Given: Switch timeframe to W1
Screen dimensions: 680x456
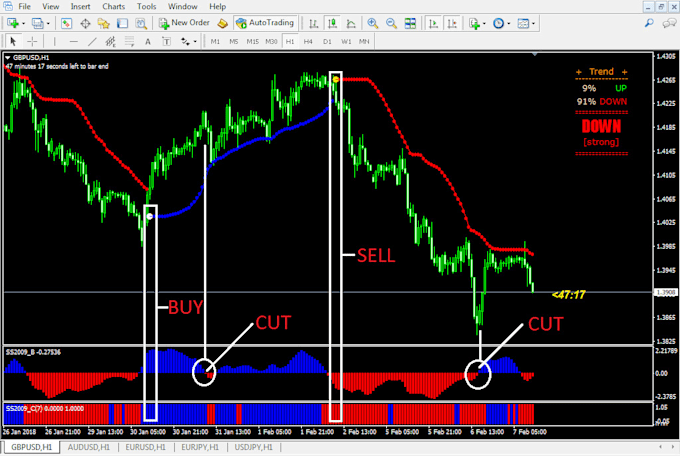Looking at the screenshot, I should 346,42.
